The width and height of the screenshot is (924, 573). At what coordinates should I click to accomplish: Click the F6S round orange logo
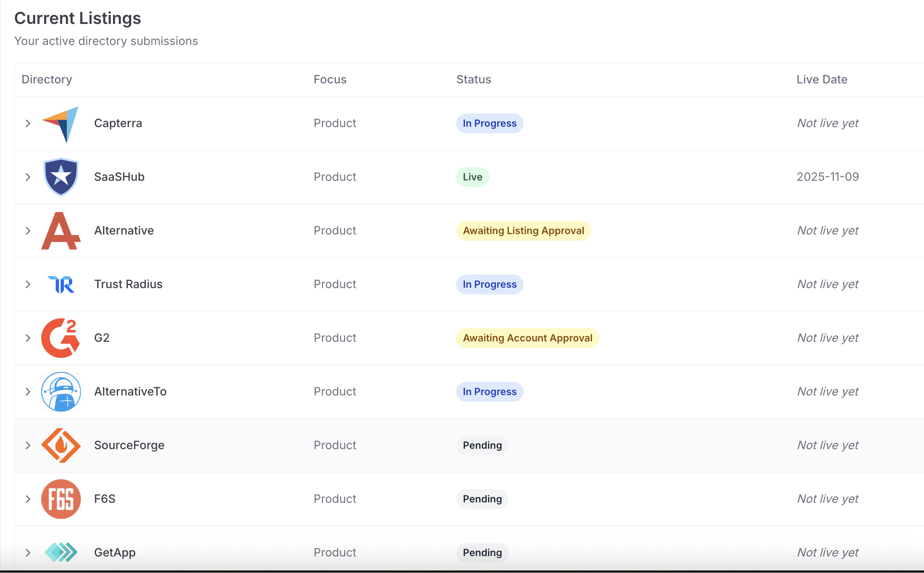point(61,499)
